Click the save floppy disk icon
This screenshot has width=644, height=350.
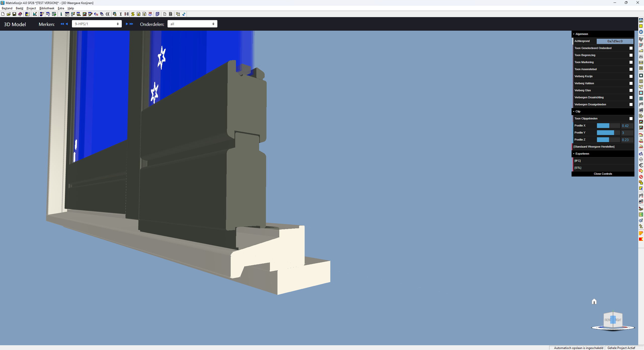14,14
